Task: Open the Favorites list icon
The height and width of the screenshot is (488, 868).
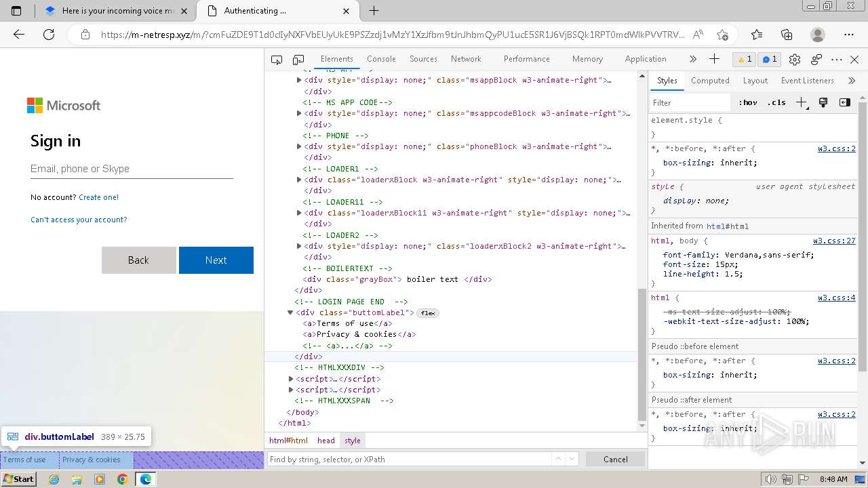Action: click(757, 35)
